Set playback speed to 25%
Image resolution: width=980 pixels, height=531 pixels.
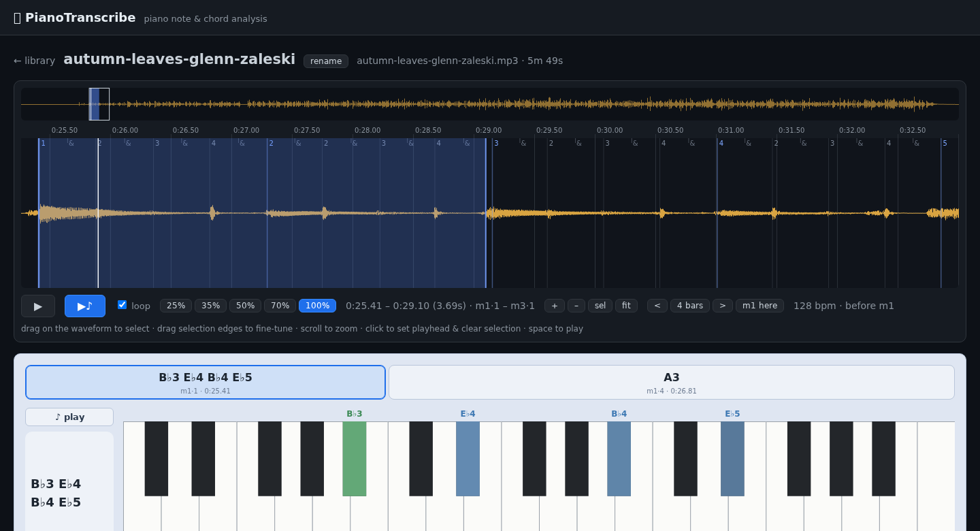pos(176,306)
